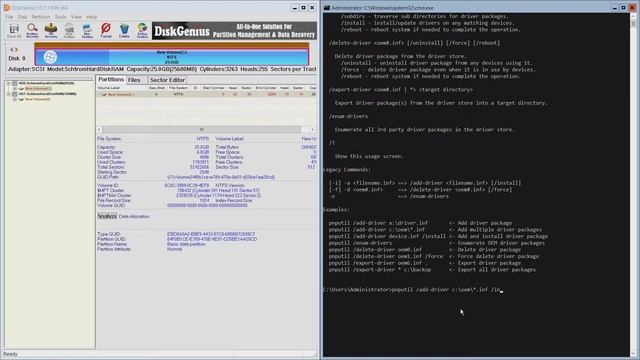Click the Partition GUID value
The image size is (640, 360).
coord(212,239)
